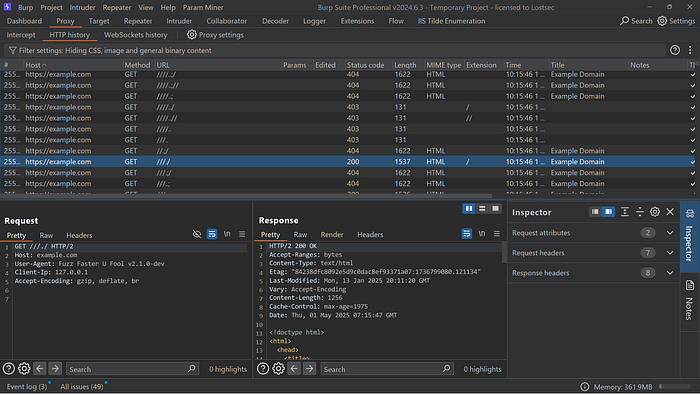This screenshot has height=394, width=700.
Task: Open Response pane hamburger menu
Action: [x=496, y=233]
